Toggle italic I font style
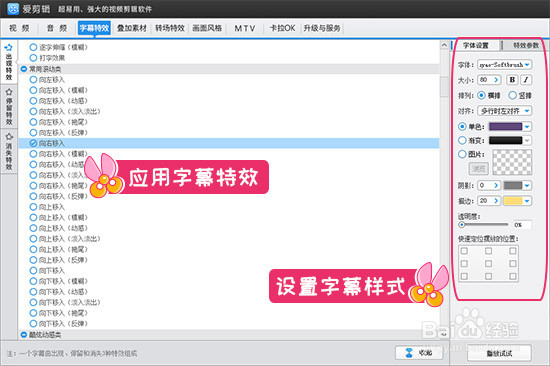 pyautogui.click(x=526, y=80)
